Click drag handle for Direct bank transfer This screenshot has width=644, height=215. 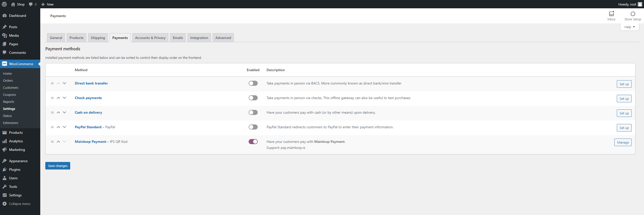(x=52, y=83)
